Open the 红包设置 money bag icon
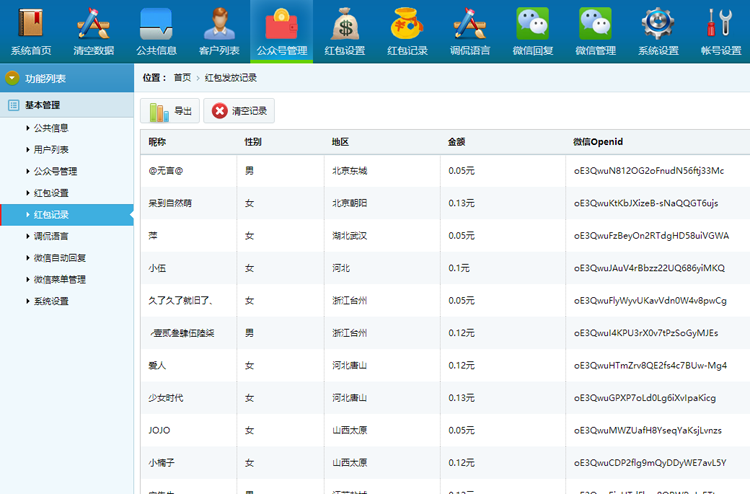Screen dimensions: 750x494 point(344,23)
